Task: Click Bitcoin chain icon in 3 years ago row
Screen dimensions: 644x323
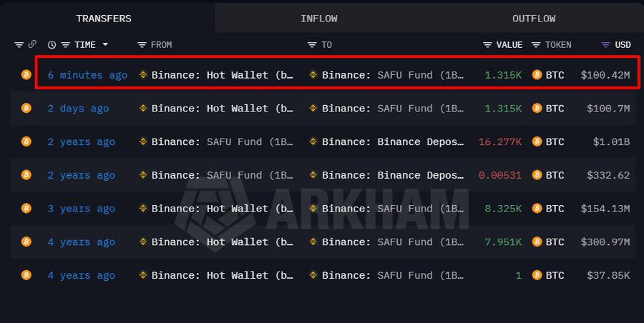Action: click(x=26, y=208)
